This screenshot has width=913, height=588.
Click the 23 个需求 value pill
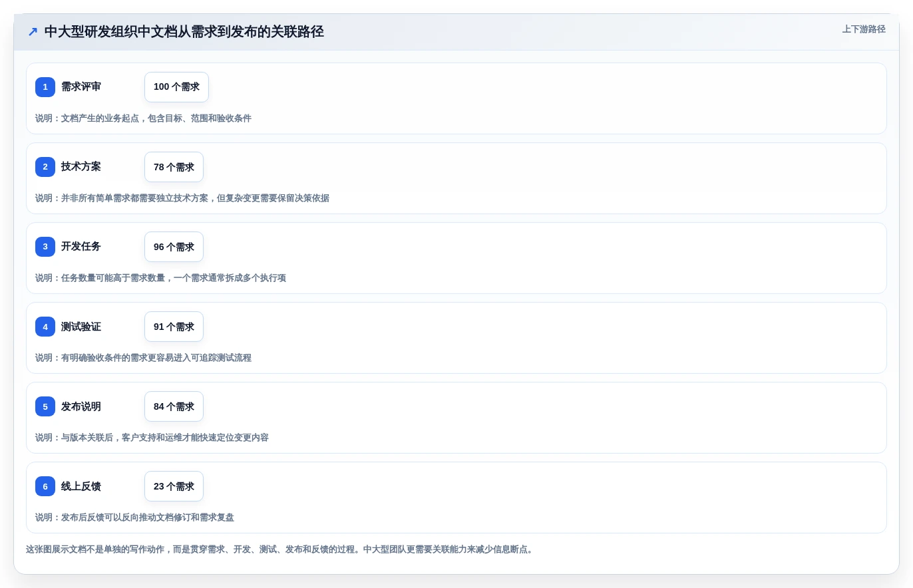tap(174, 486)
